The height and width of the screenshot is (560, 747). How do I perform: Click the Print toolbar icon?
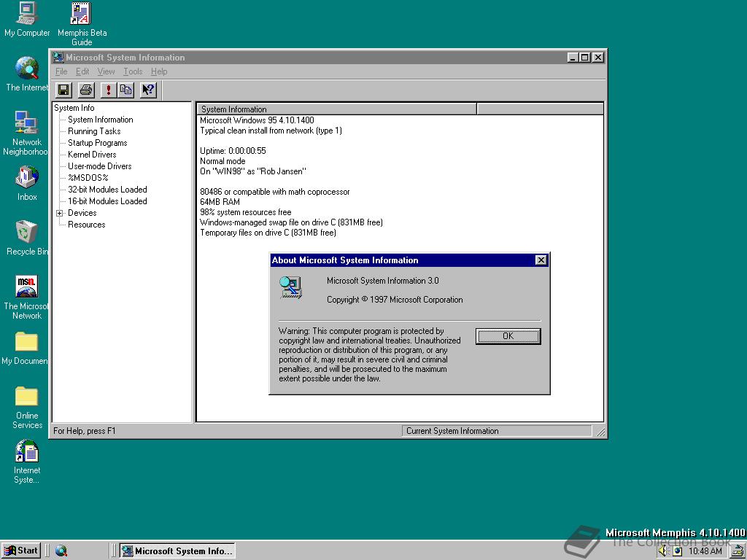86,90
